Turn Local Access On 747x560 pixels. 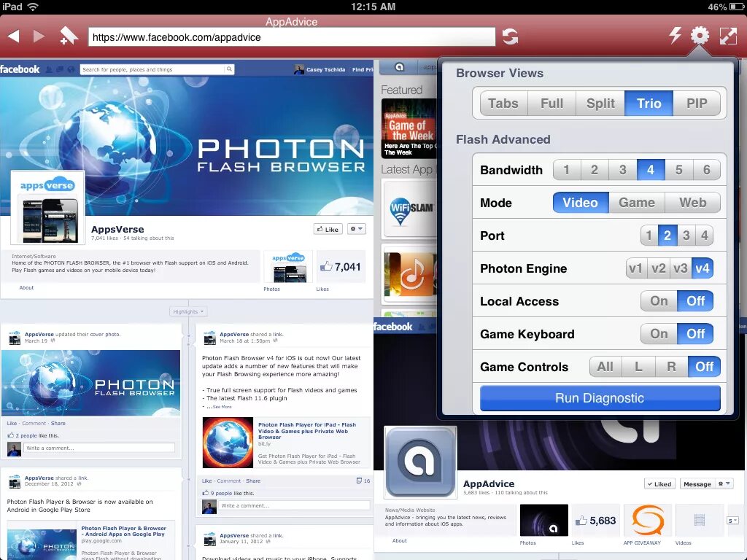pos(659,301)
